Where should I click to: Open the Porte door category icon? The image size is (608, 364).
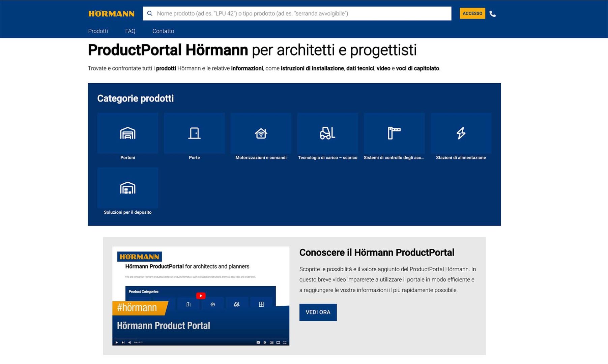point(194,133)
